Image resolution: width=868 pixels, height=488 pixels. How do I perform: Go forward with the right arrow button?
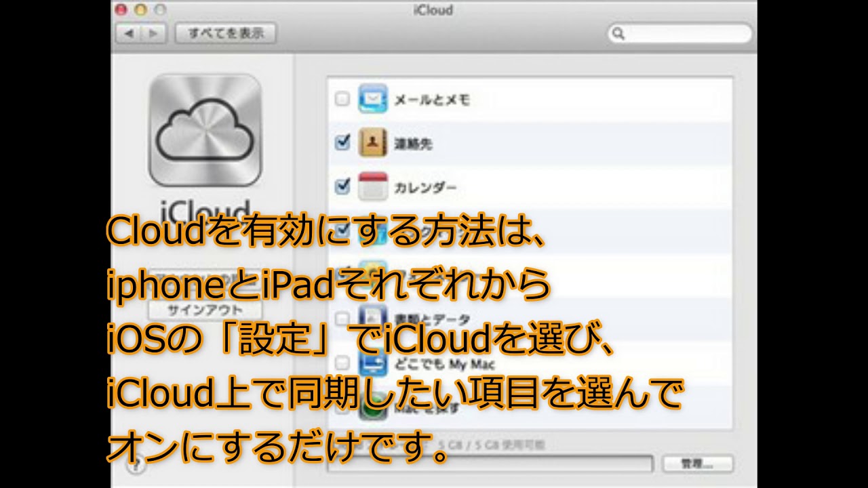153,33
